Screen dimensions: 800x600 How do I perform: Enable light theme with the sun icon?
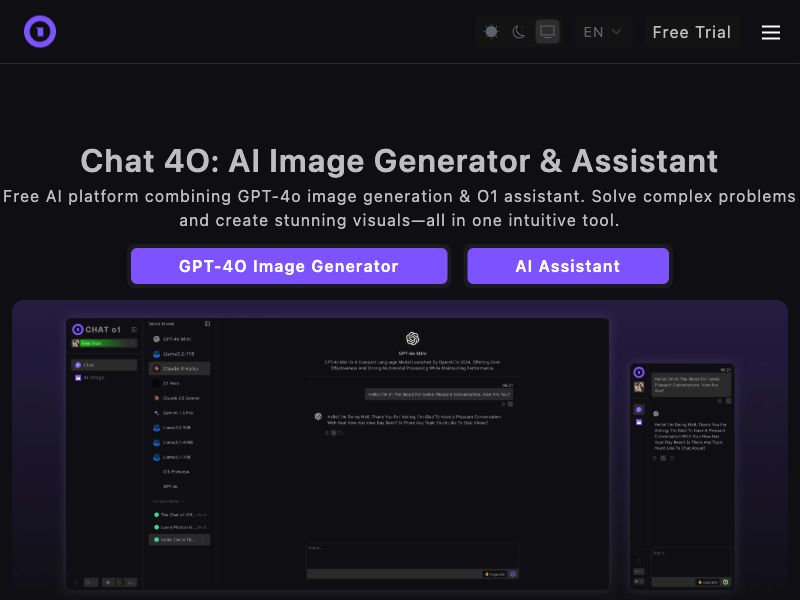click(491, 31)
